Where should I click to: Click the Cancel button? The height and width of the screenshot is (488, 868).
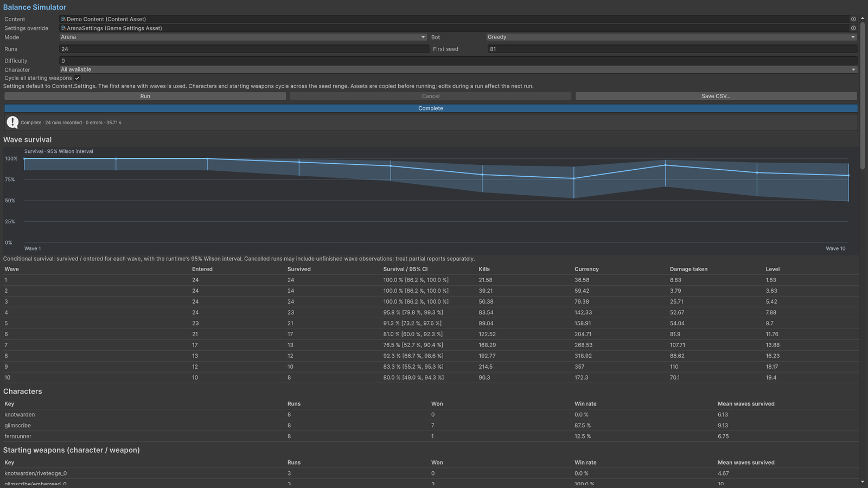(431, 96)
